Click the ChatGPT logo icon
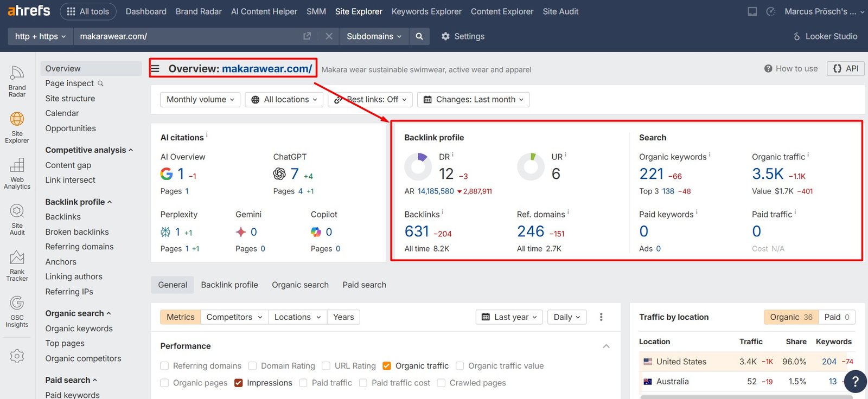 pos(279,173)
